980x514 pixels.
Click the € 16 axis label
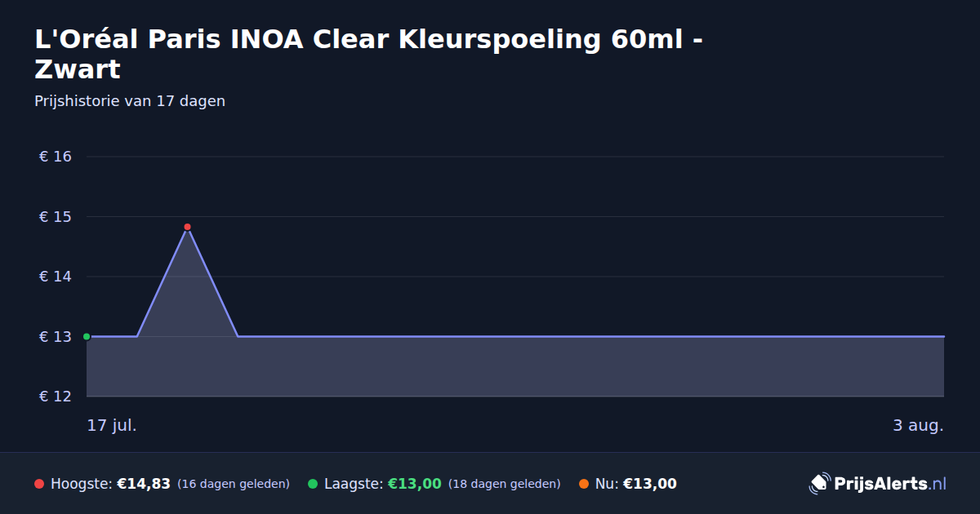point(56,157)
